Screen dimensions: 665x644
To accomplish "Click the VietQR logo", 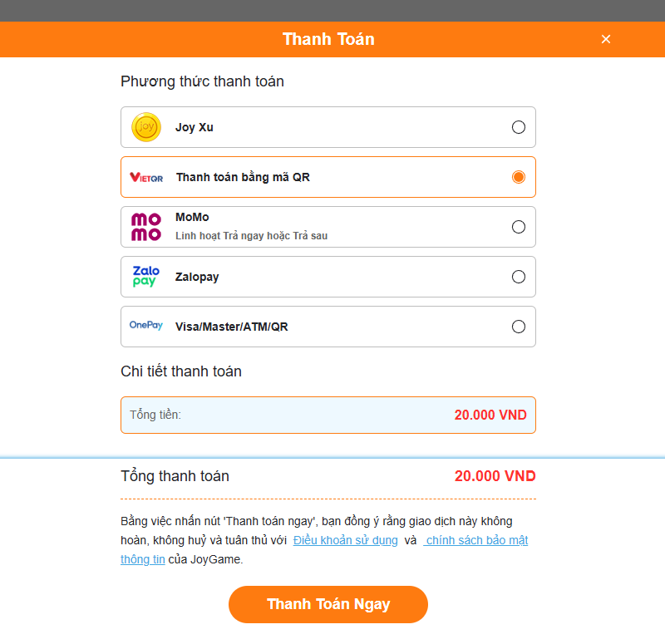I will tap(146, 177).
